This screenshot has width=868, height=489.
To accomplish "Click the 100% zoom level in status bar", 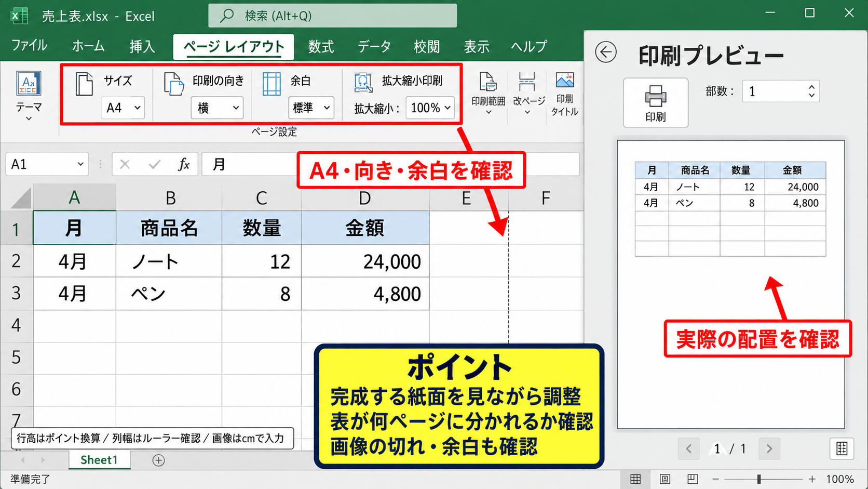I will 840,479.
